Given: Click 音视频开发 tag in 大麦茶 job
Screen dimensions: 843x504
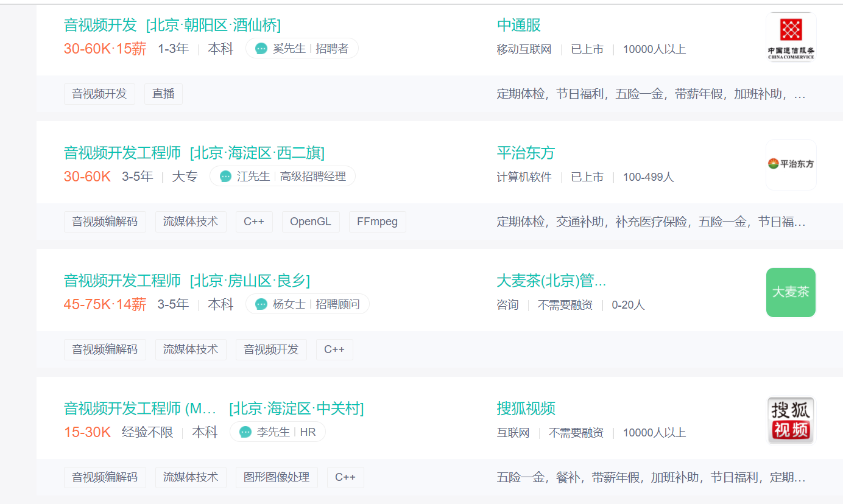Looking at the screenshot, I should [x=271, y=349].
